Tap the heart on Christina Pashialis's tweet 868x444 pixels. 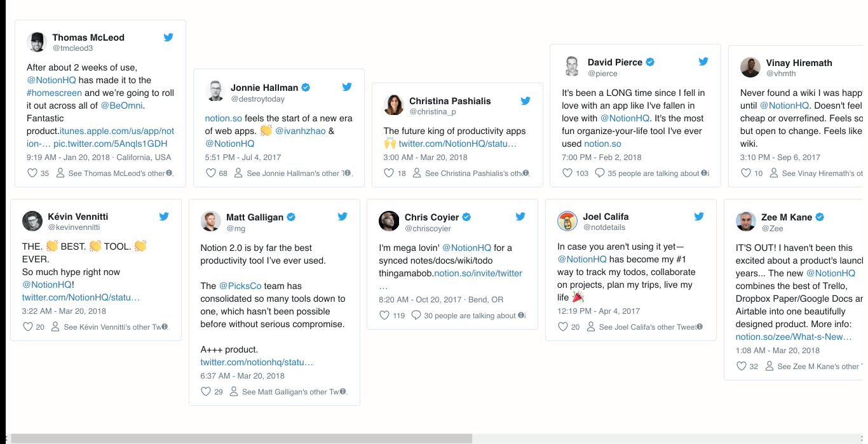389,173
